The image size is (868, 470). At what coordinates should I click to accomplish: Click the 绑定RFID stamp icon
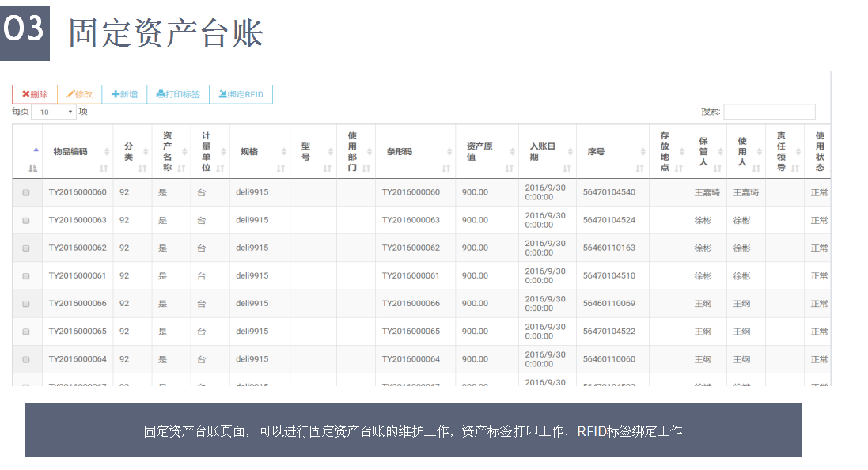tap(222, 94)
